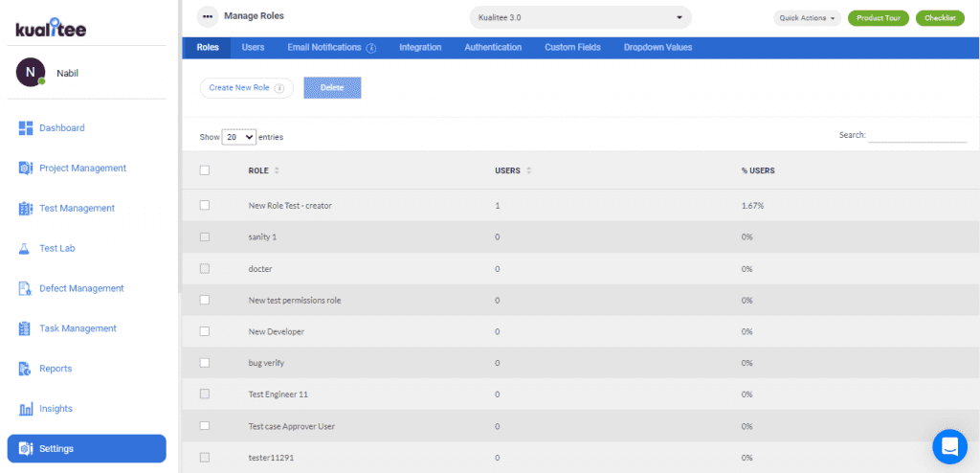Open the Task Management sidebar icon
This screenshot has width=980, height=473.
25,328
